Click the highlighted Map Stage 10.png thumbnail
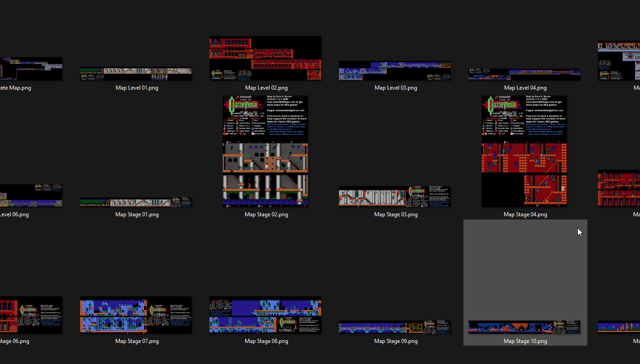 coord(524,327)
